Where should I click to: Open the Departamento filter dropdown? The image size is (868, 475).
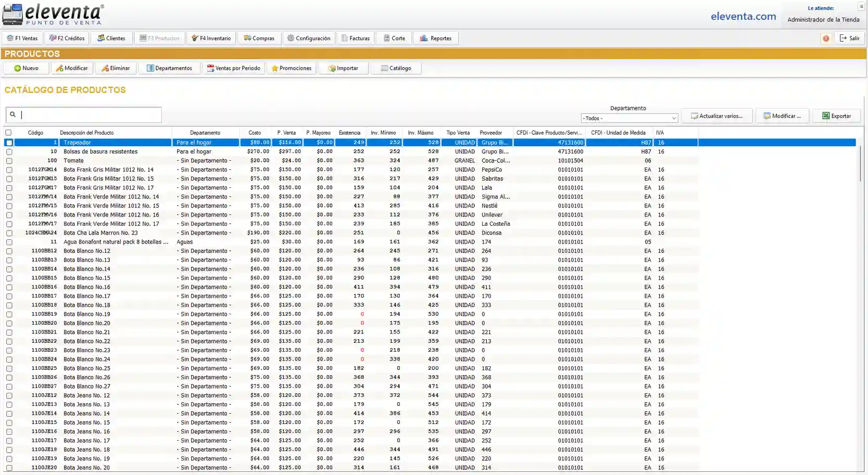[x=629, y=118]
